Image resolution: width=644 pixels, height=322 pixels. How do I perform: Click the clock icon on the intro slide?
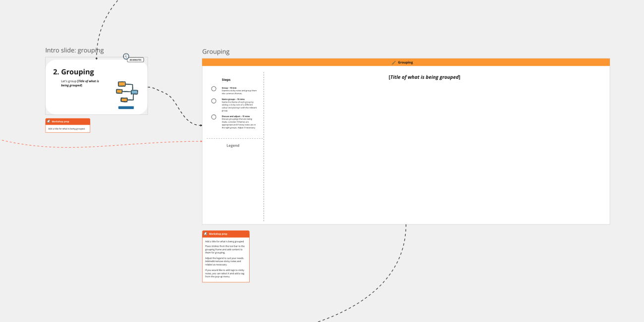pos(126,56)
